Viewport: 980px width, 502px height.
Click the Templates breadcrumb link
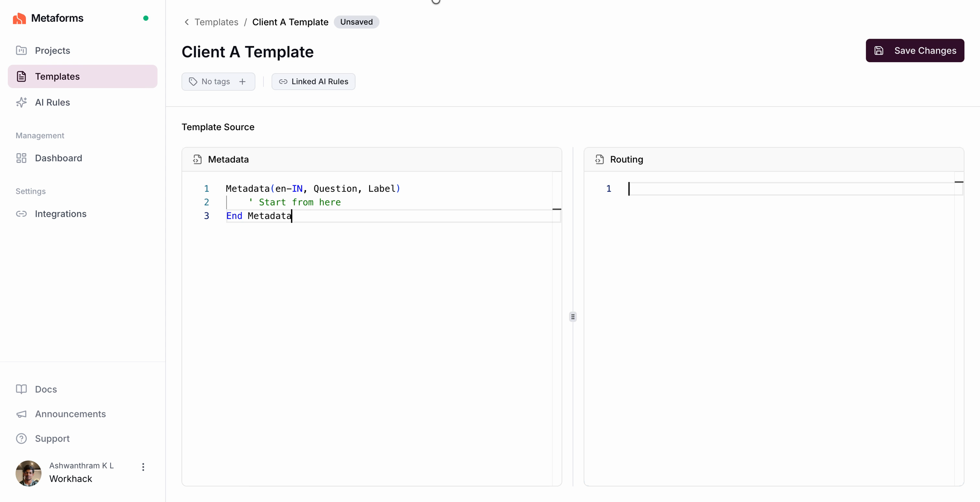click(x=216, y=22)
